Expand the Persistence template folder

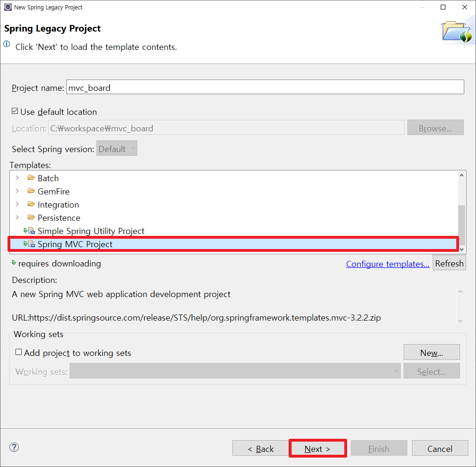pos(17,217)
